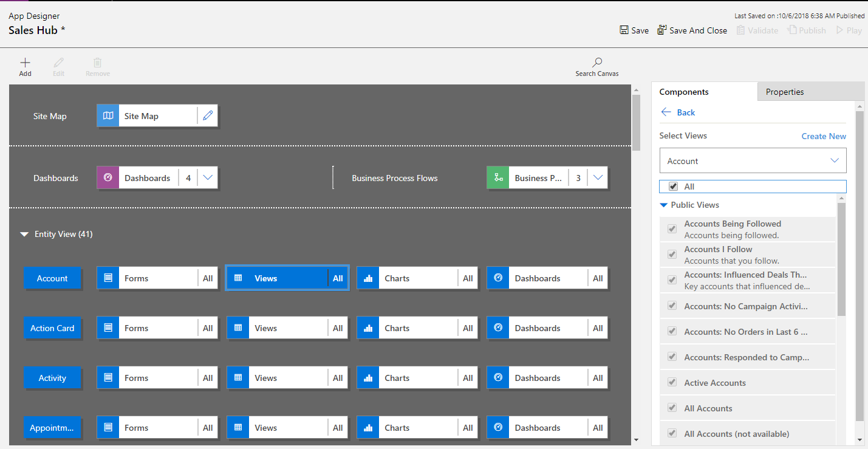Click Account row Forms icon

tap(108, 278)
